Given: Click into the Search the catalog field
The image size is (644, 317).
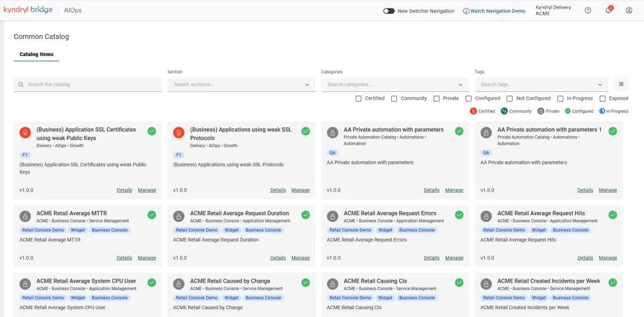Looking at the screenshot, I should point(87,85).
